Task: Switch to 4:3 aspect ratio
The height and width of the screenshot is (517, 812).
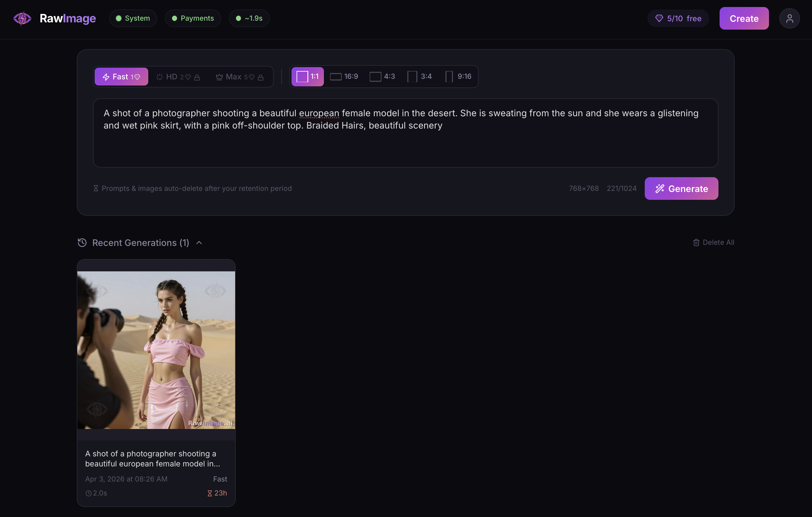Action: click(382, 77)
